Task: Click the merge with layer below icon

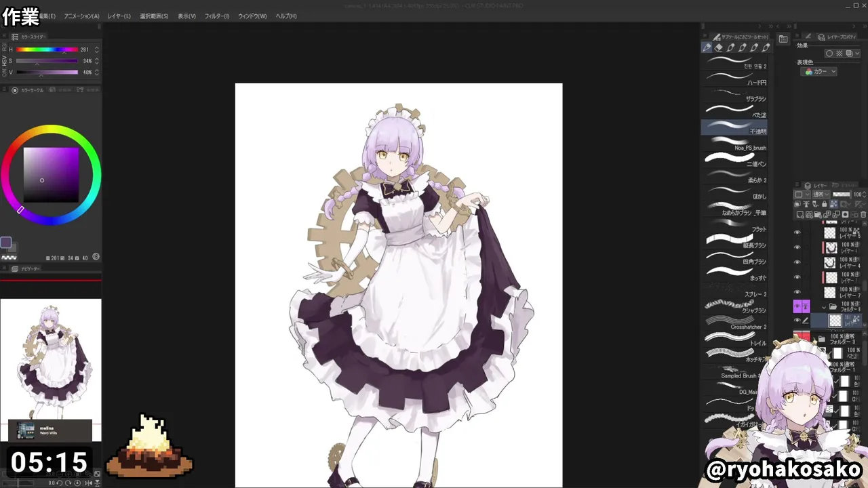Action: pos(836,214)
